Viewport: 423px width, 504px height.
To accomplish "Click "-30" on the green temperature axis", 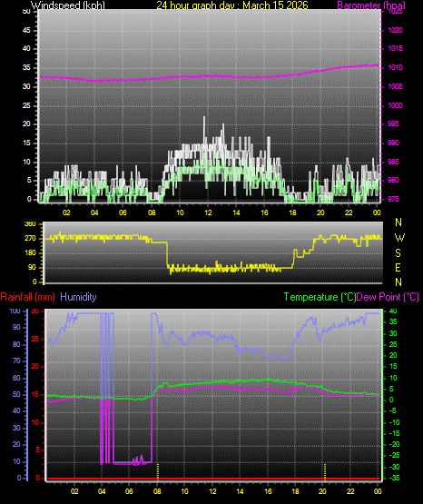I will [394, 467].
